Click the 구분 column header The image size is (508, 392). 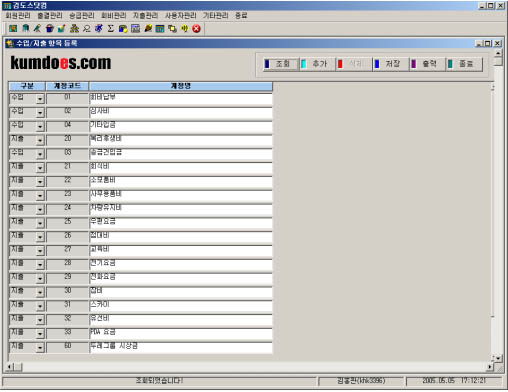click(x=27, y=86)
